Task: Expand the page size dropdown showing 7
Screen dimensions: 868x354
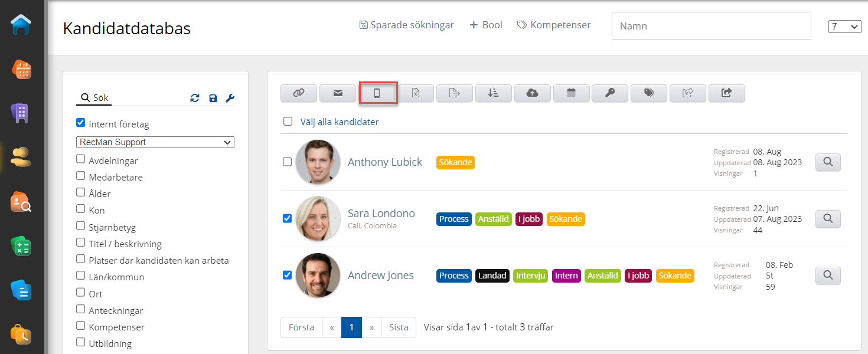Action: 844,27
